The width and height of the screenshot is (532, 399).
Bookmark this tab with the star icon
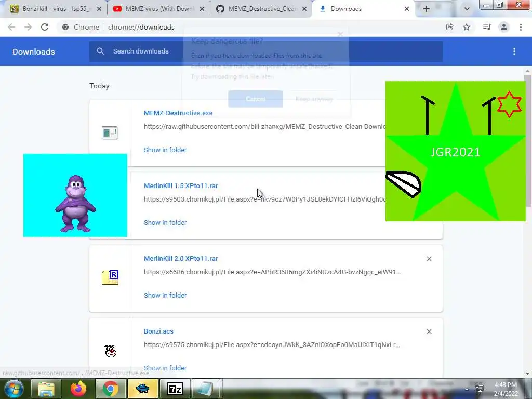tap(467, 27)
